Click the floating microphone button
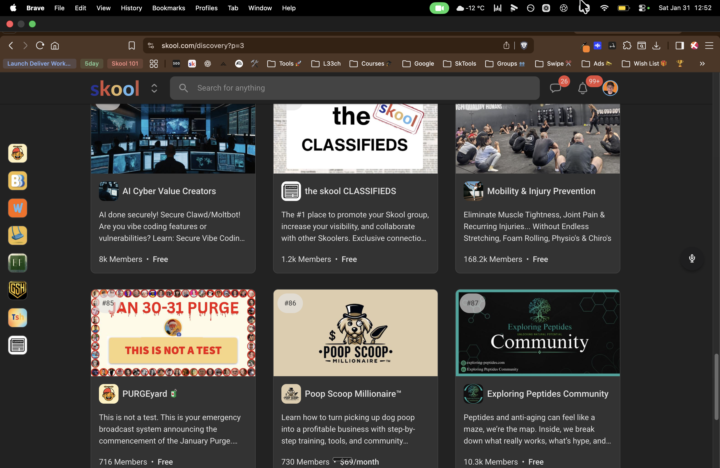Viewport: 720px width, 468px height. (x=692, y=259)
